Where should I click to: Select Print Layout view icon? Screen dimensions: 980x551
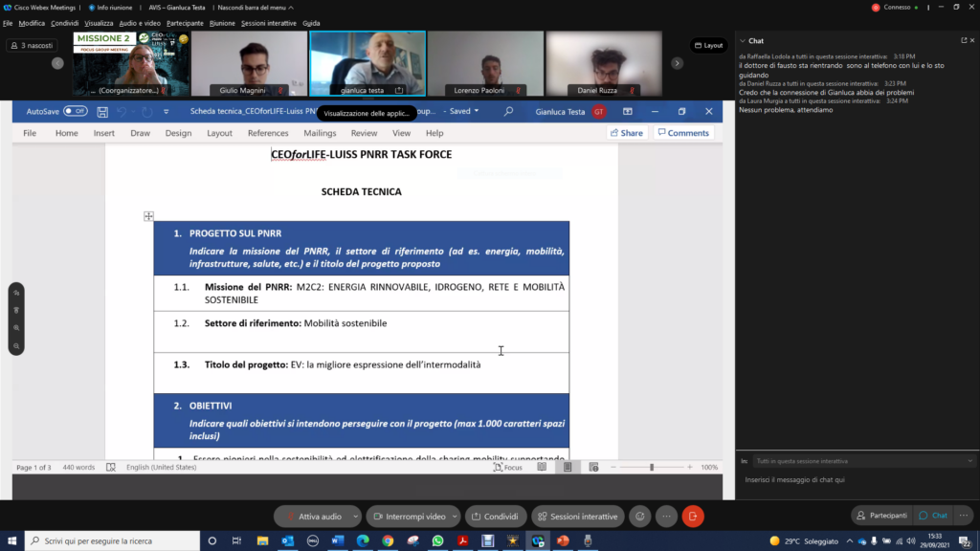(568, 467)
